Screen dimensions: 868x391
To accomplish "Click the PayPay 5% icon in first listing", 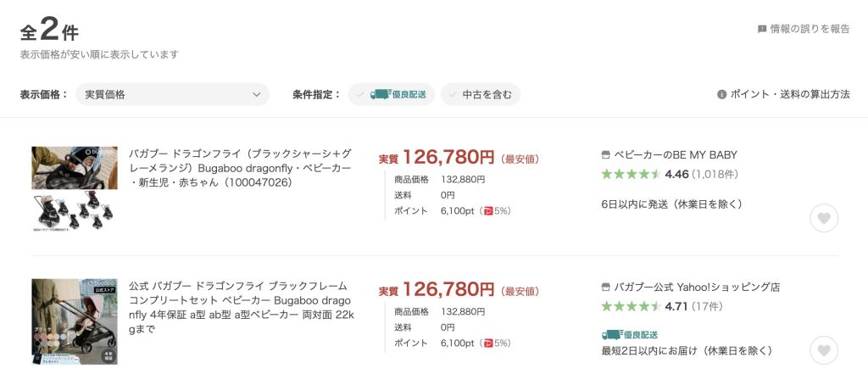I will 487,211.
